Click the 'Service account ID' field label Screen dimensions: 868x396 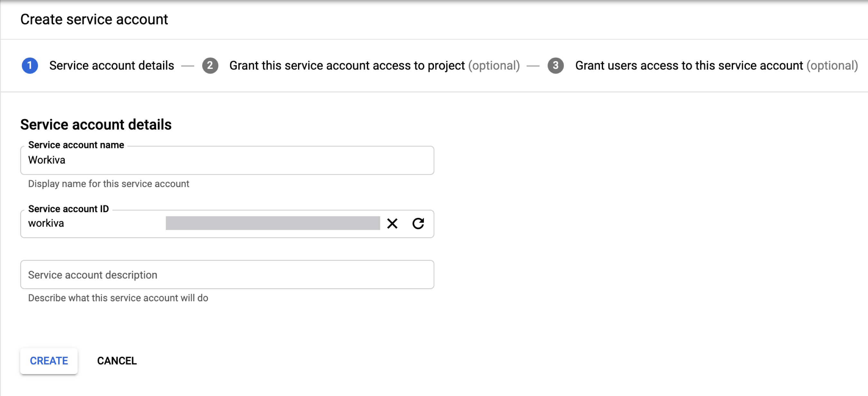point(68,209)
